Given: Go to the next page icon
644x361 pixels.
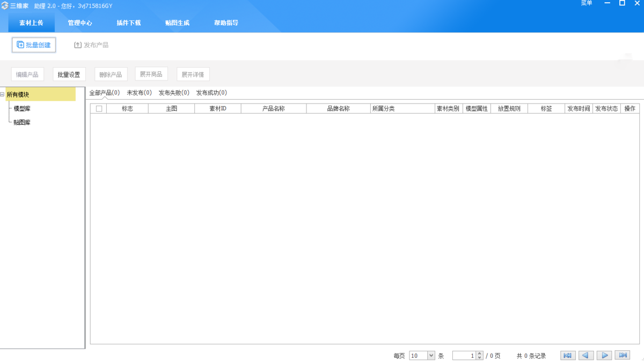Looking at the screenshot, I should coord(604,355).
